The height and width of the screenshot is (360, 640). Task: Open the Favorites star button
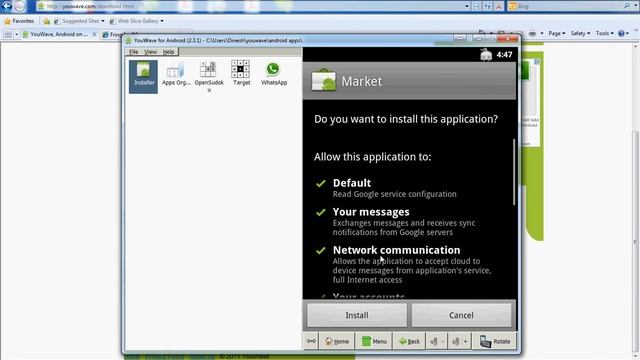(x=19, y=21)
